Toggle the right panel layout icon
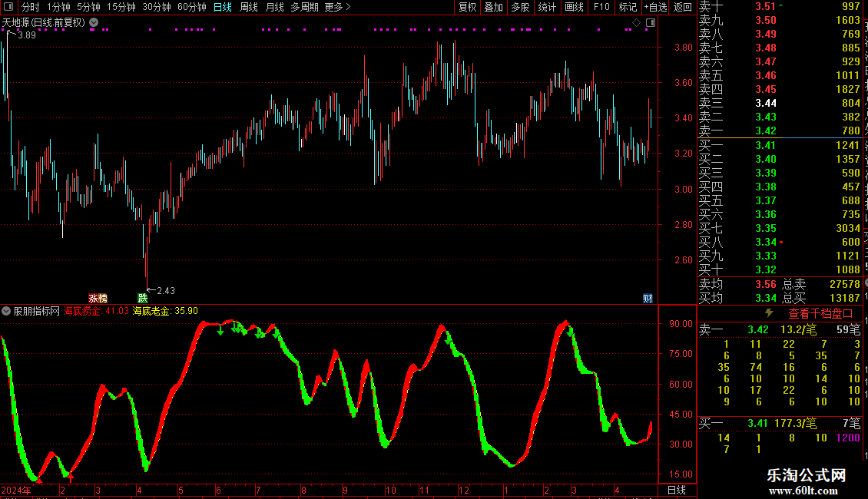The width and height of the screenshot is (868, 499). (x=651, y=23)
